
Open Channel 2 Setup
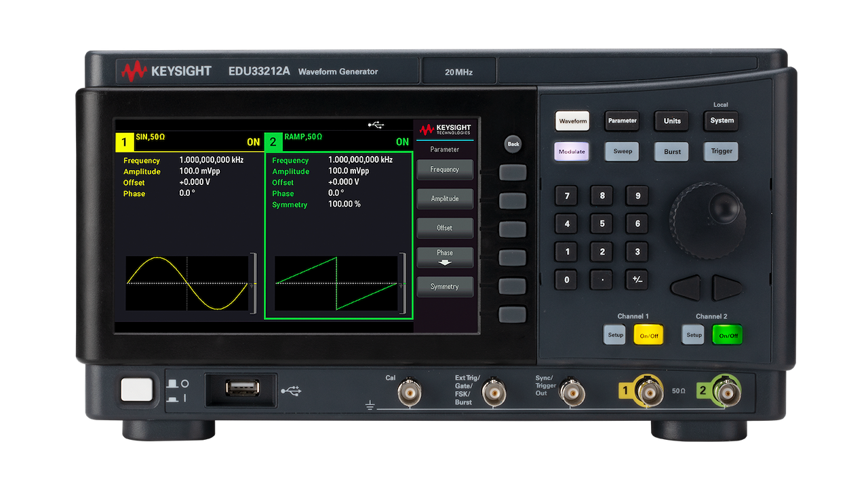click(x=694, y=335)
